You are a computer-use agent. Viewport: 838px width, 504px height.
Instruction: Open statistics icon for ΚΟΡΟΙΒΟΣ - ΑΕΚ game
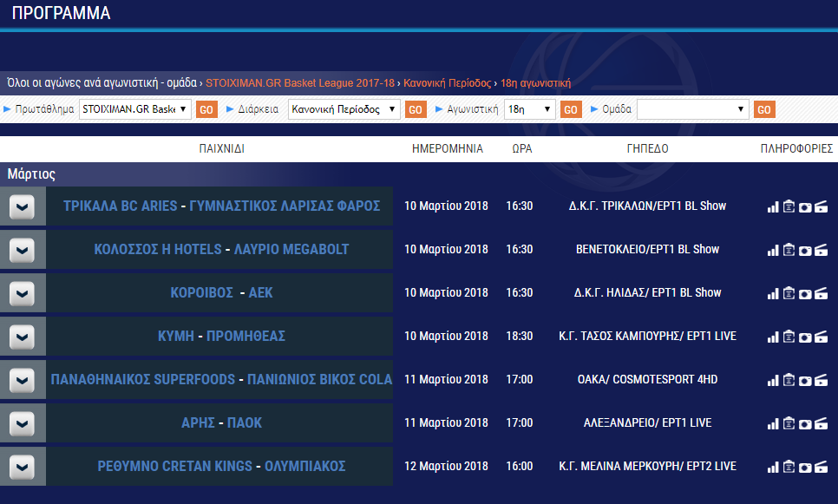[773, 293]
